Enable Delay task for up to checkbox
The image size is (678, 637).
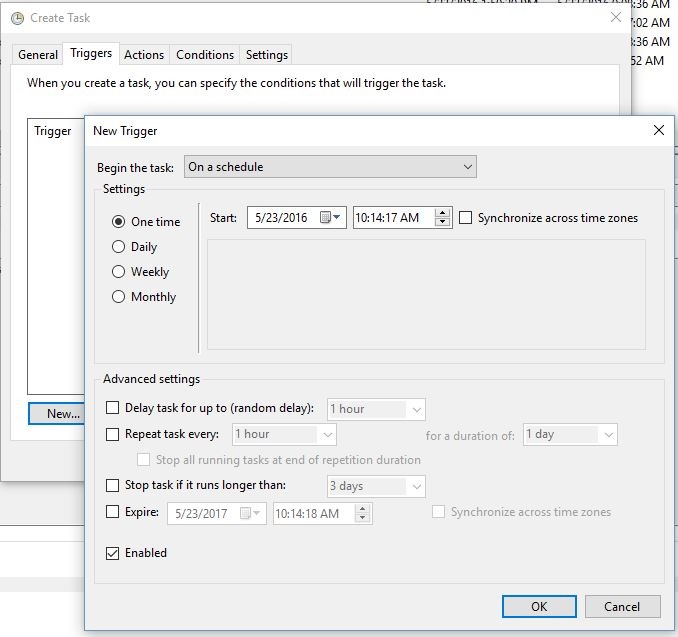[x=113, y=408]
